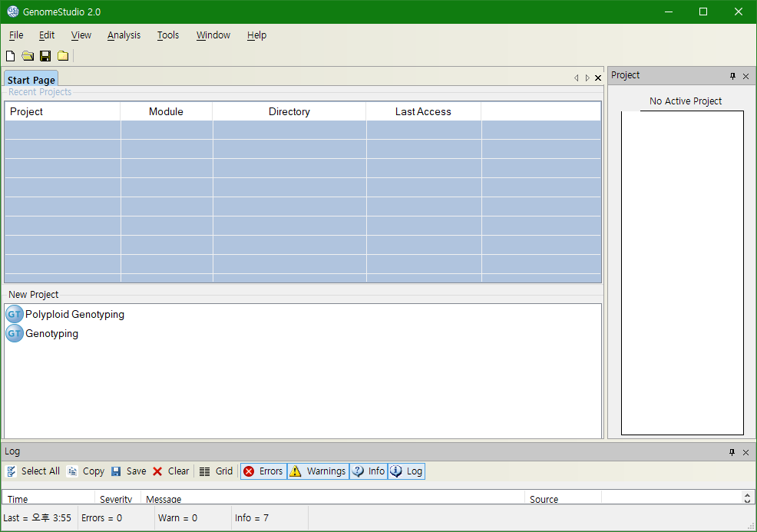Click the Last Access column header

[423, 111]
